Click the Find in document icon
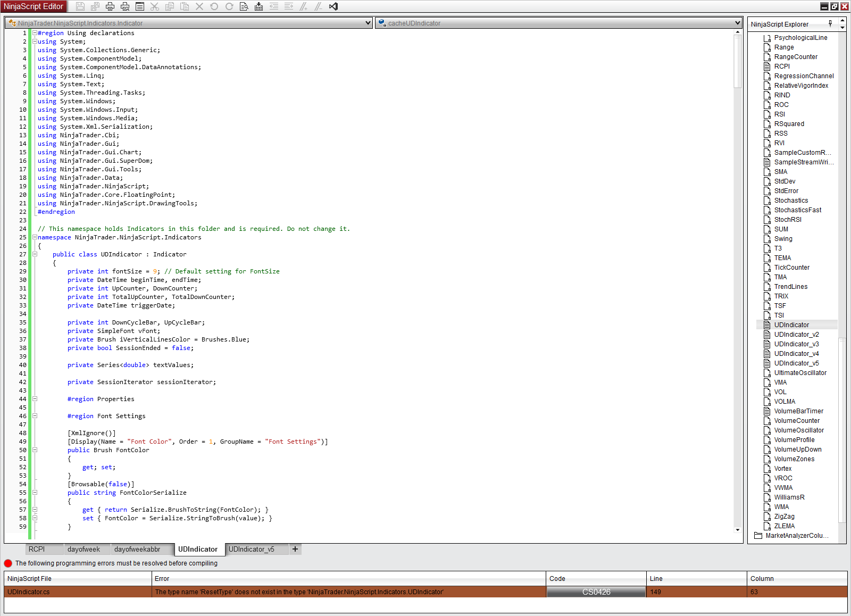 point(244,6)
